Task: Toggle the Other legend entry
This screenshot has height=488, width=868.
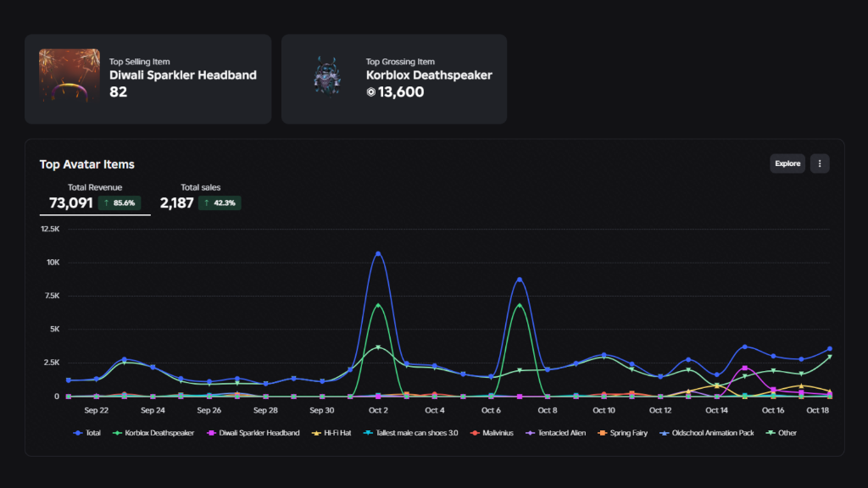Action: tap(781, 433)
